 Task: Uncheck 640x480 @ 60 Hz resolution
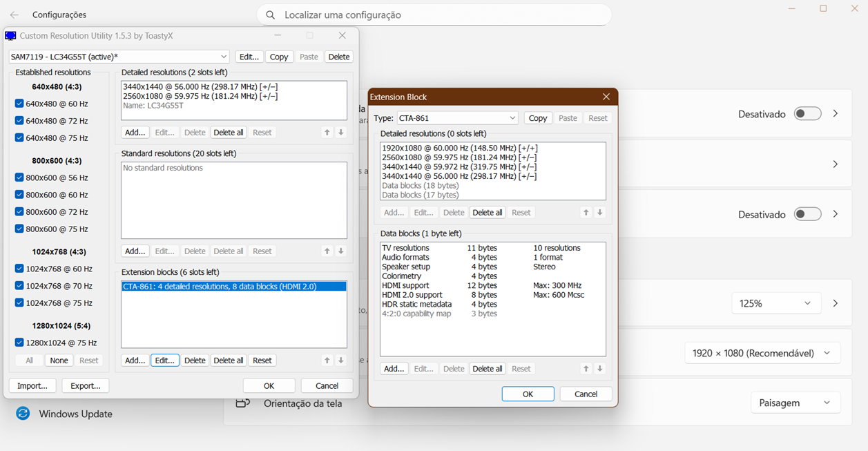tap(19, 104)
